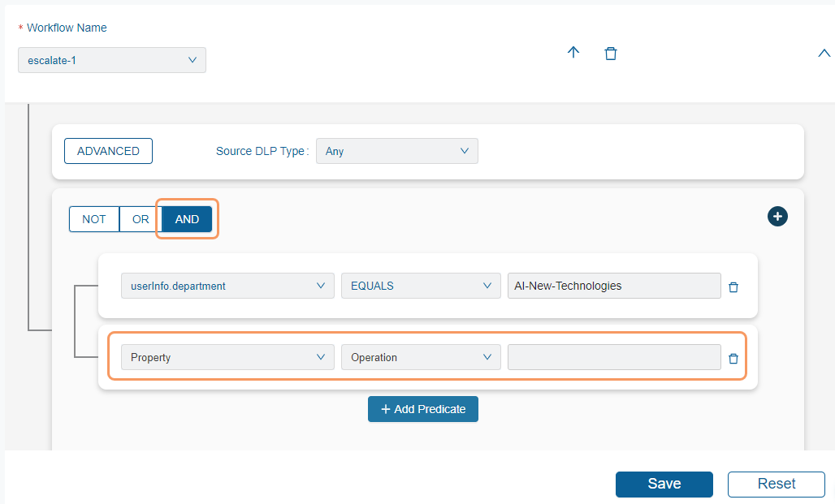Click the plus icon to add a condition group
835x504 pixels.
tap(777, 217)
